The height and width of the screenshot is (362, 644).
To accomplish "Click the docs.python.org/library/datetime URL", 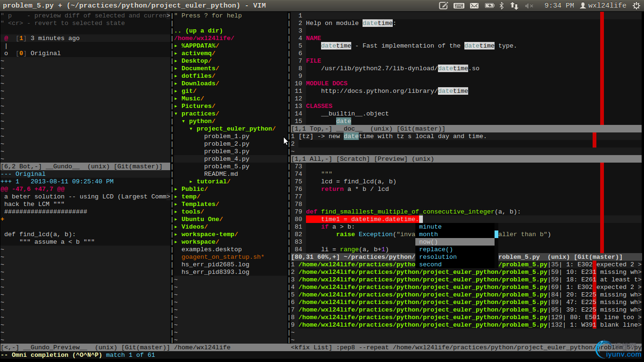I will point(395,91).
